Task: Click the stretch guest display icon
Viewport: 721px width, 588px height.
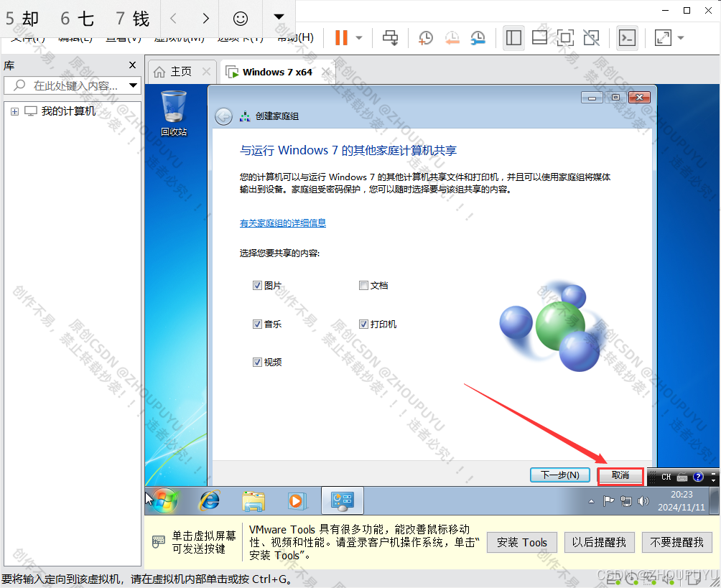Action: pos(663,38)
